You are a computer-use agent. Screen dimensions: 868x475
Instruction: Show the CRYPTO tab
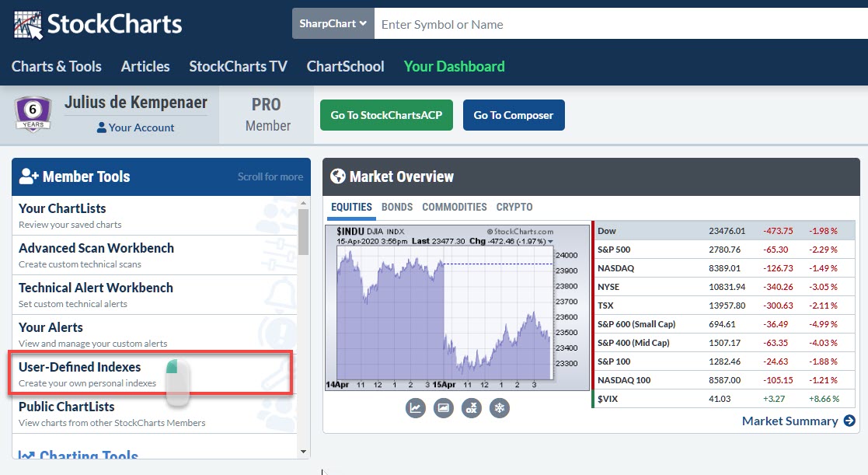click(514, 207)
